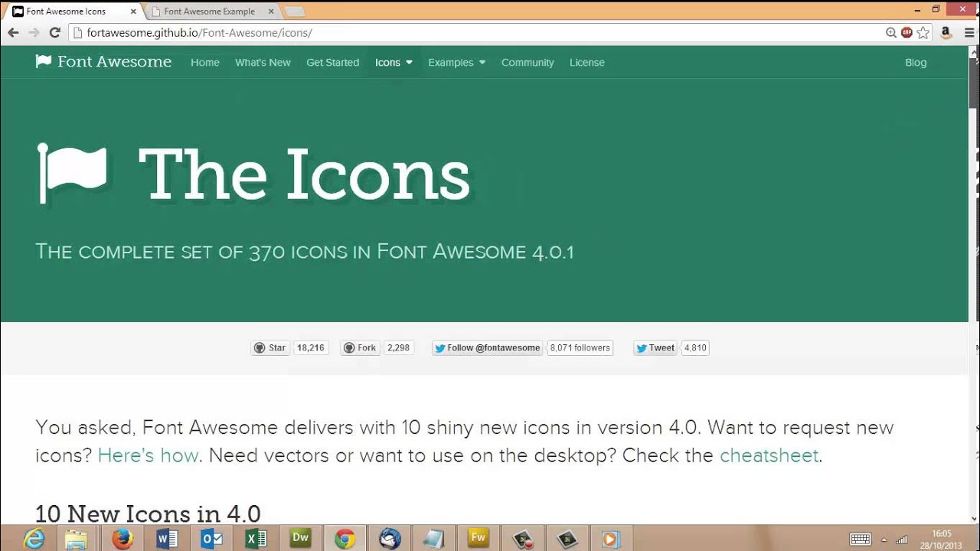980x551 pixels.
Task: Switch to the Font Awesome Example tab
Action: [209, 11]
